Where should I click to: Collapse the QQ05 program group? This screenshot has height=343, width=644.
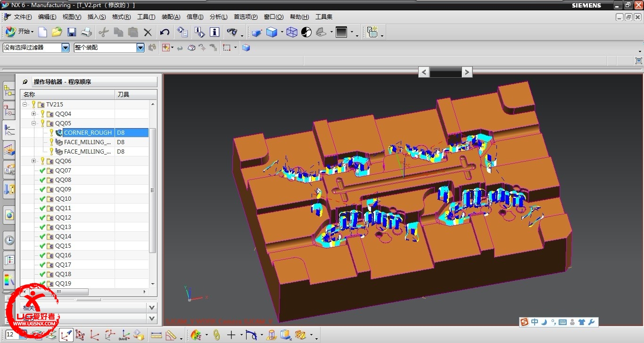pyautogui.click(x=33, y=123)
